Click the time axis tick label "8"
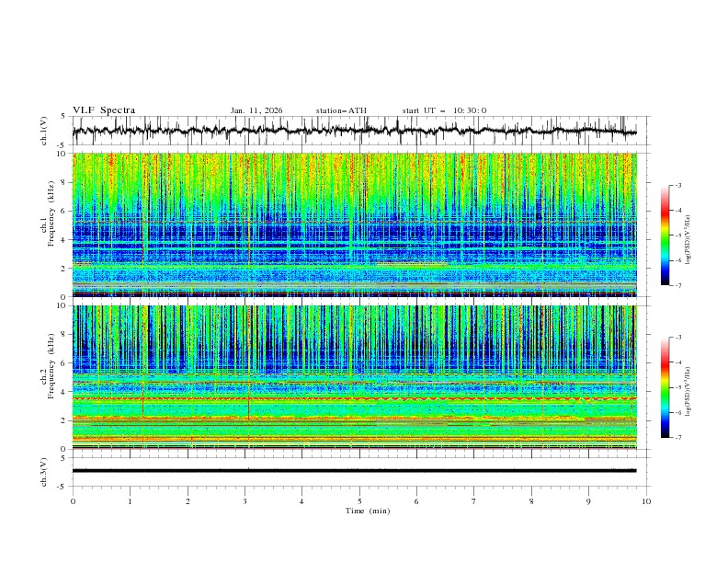The image size is (728, 563). coord(531,501)
